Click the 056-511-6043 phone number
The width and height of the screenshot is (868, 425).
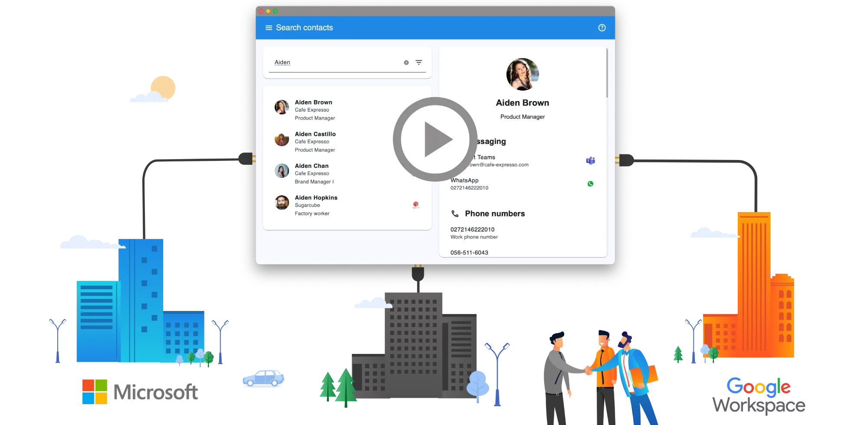click(469, 252)
